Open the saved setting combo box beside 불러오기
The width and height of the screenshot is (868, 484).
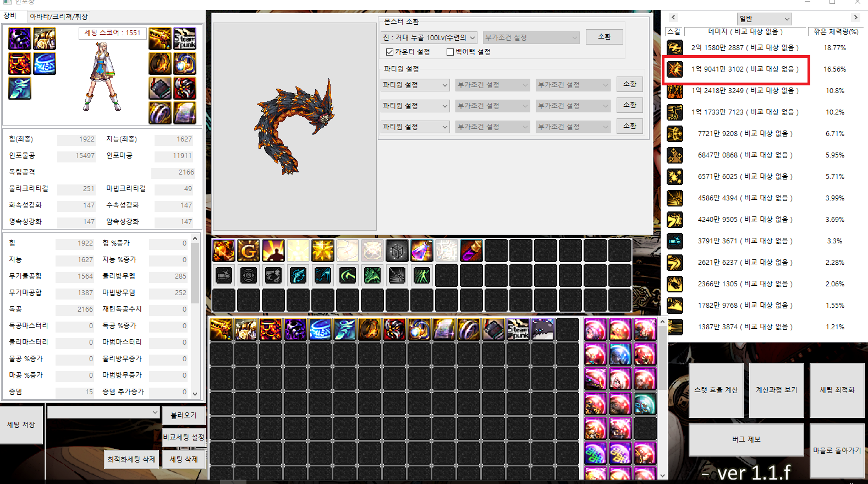pos(103,412)
